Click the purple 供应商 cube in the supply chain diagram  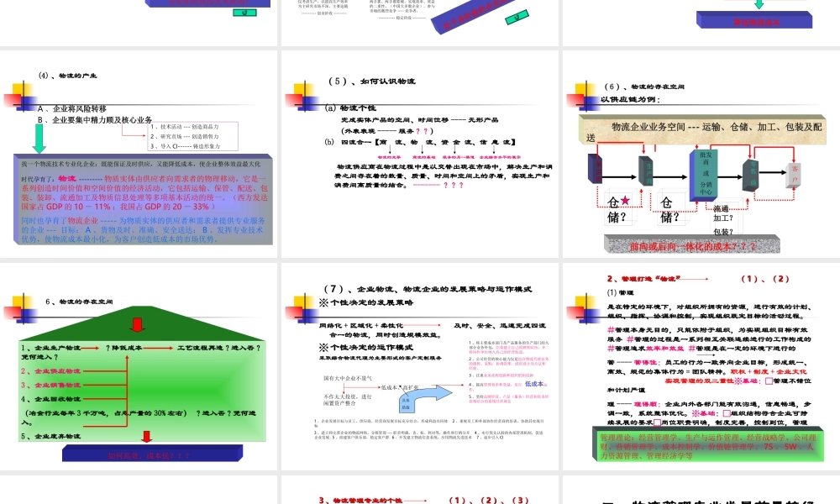594,172
